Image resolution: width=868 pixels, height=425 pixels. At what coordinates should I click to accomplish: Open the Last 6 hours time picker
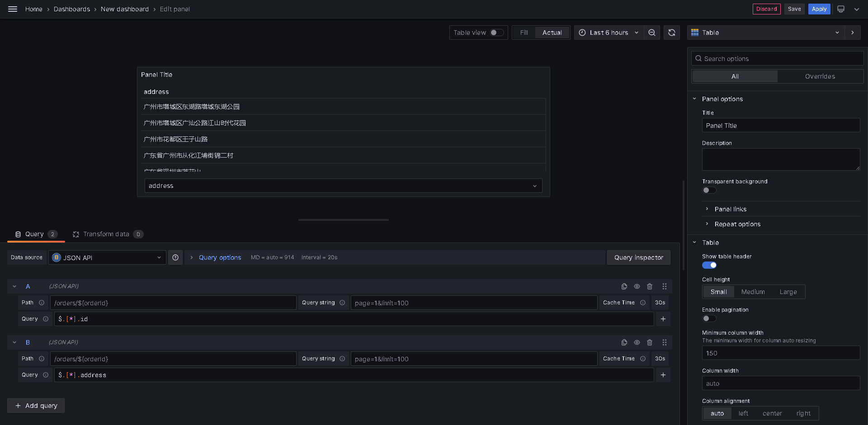609,33
